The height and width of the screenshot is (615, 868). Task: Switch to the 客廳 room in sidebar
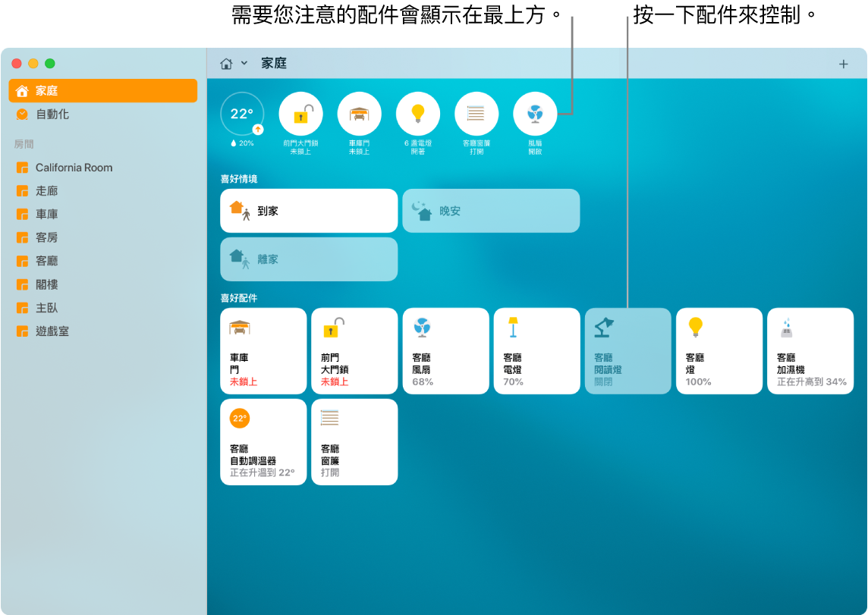(53, 260)
